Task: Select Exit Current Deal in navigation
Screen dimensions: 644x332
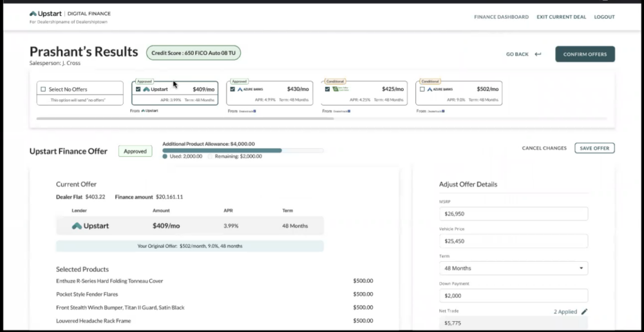Action: pyautogui.click(x=561, y=17)
